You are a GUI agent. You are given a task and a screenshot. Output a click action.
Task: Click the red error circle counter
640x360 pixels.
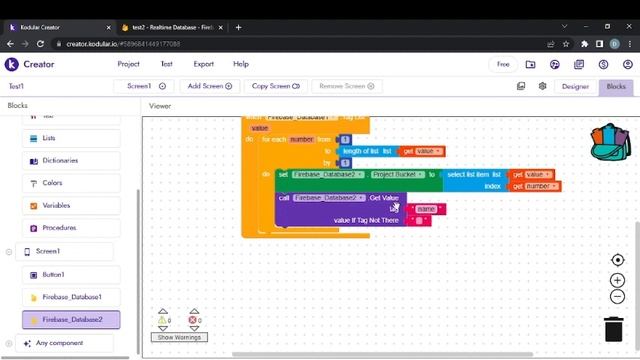192,320
